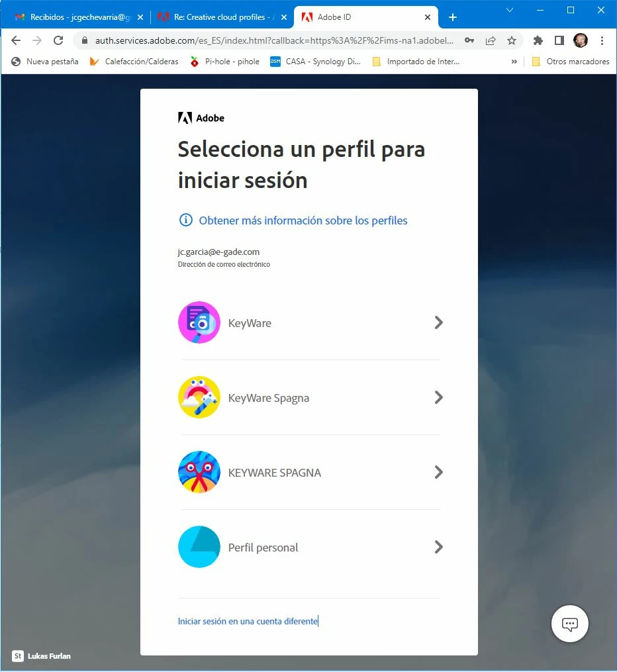This screenshot has width=617, height=672.
Task: Open the Chrome profile avatar
Action: click(581, 40)
